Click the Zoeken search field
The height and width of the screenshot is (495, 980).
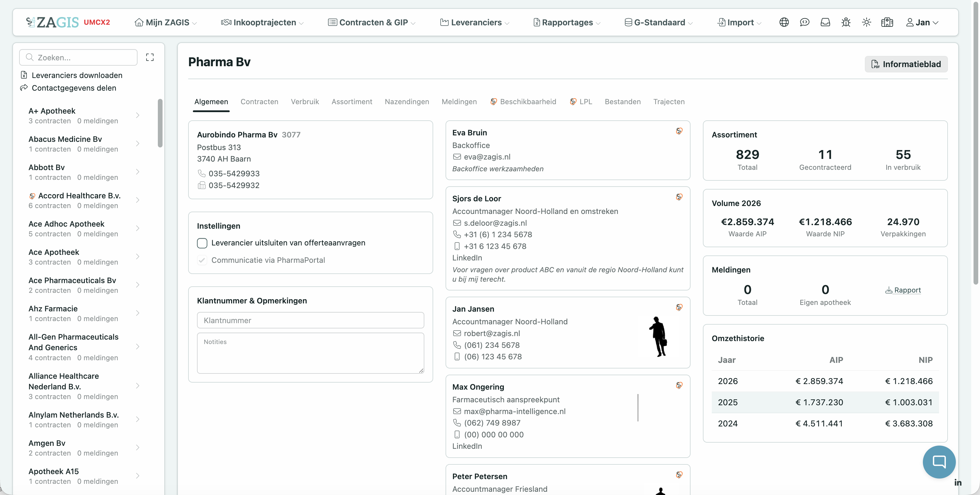[78, 57]
